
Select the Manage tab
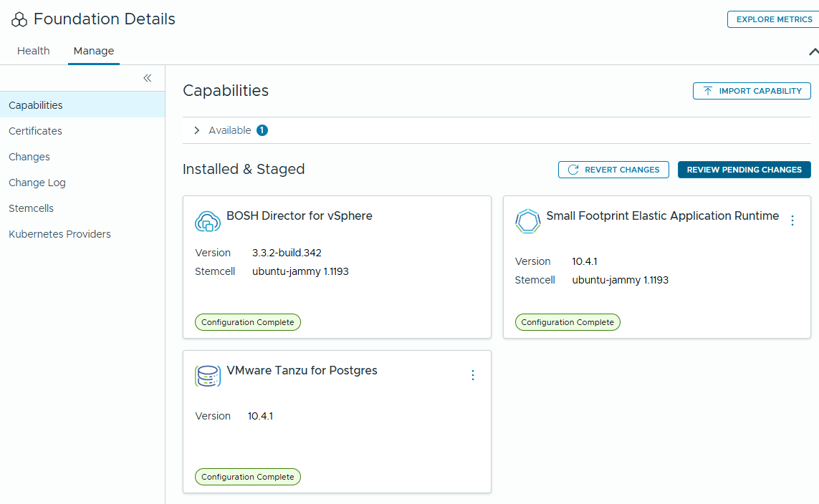coord(93,51)
